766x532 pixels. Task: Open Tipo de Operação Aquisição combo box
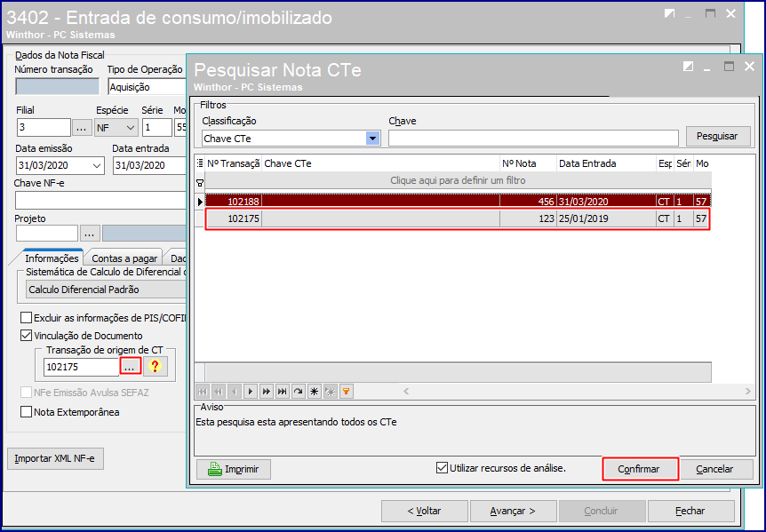coord(147,87)
